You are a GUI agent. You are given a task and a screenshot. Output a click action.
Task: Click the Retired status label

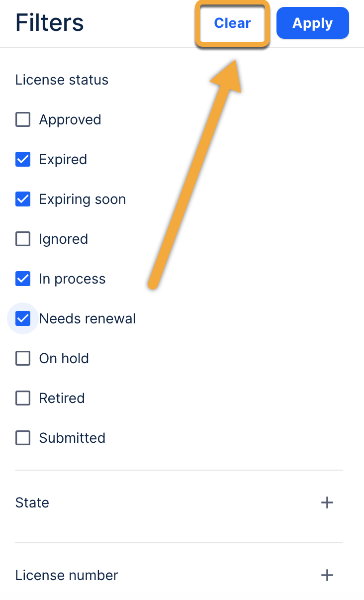(x=62, y=399)
